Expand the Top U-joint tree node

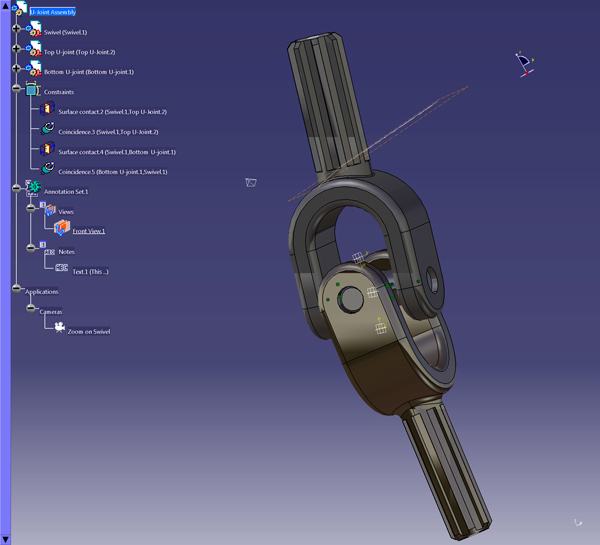(16, 49)
